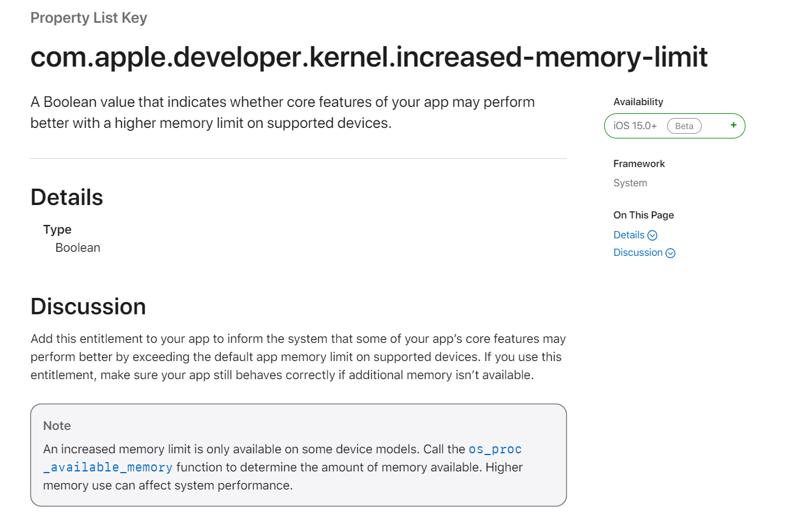This screenshot has width=812, height=524.
Task: Click the com.apple.developer.kernel.increased-memory-limit page title
Action: coord(368,57)
